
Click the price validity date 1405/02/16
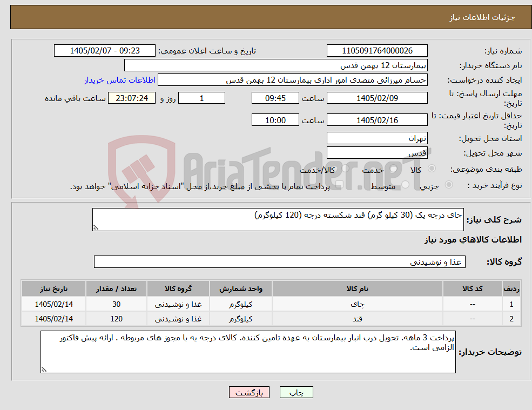point(377,120)
